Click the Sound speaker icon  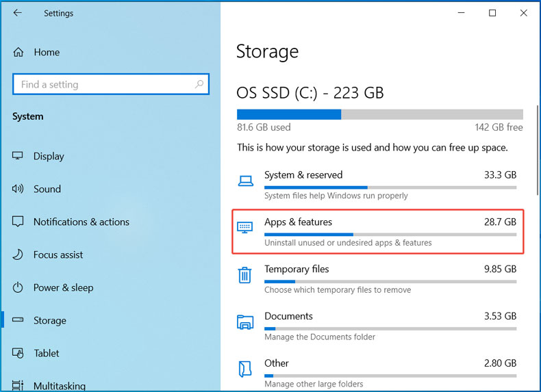pyautogui.click(x=18, y=189)
